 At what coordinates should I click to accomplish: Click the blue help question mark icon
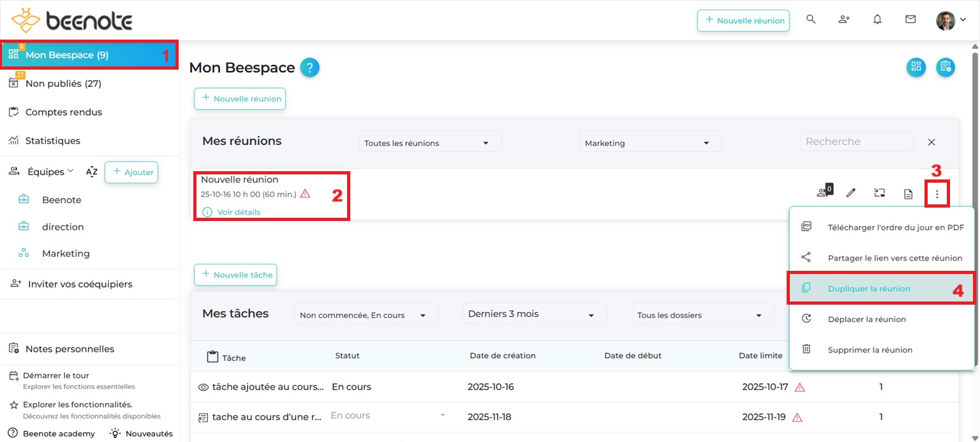click(309, 68)
